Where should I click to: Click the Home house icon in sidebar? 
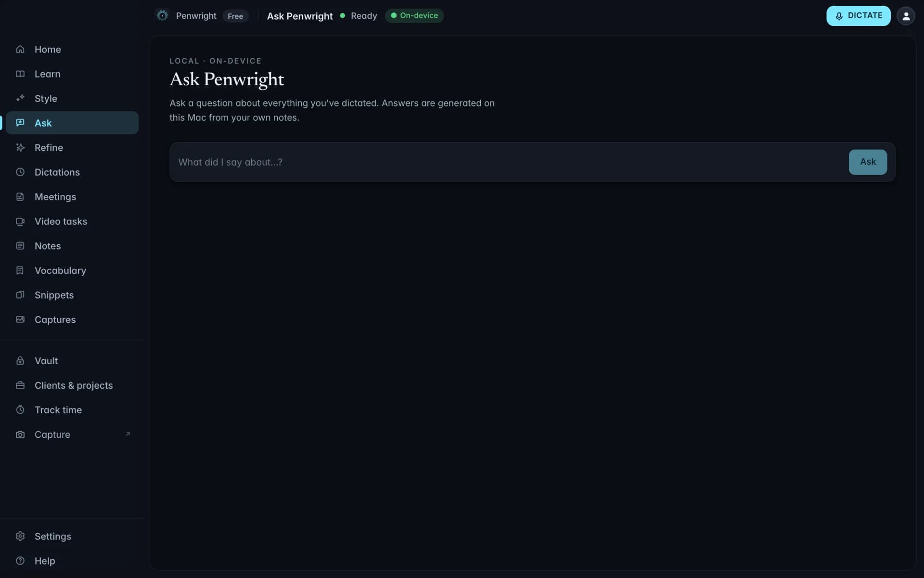click(20, 49)
